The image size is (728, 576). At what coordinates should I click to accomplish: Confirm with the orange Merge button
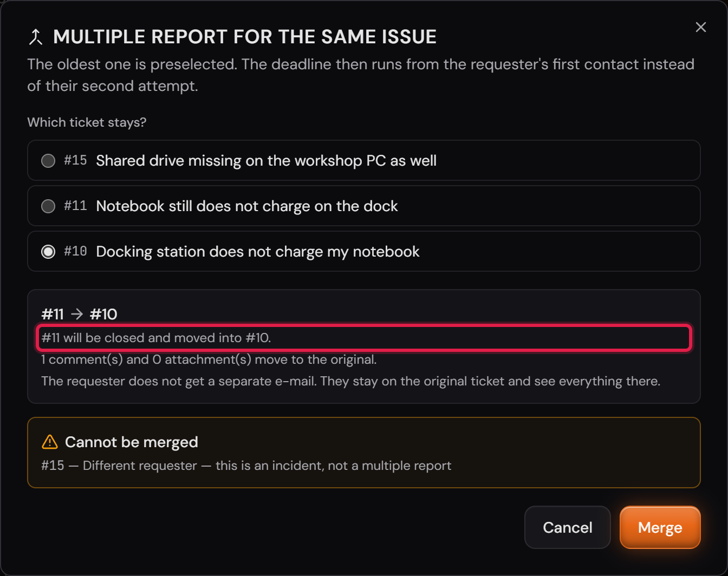660,527
